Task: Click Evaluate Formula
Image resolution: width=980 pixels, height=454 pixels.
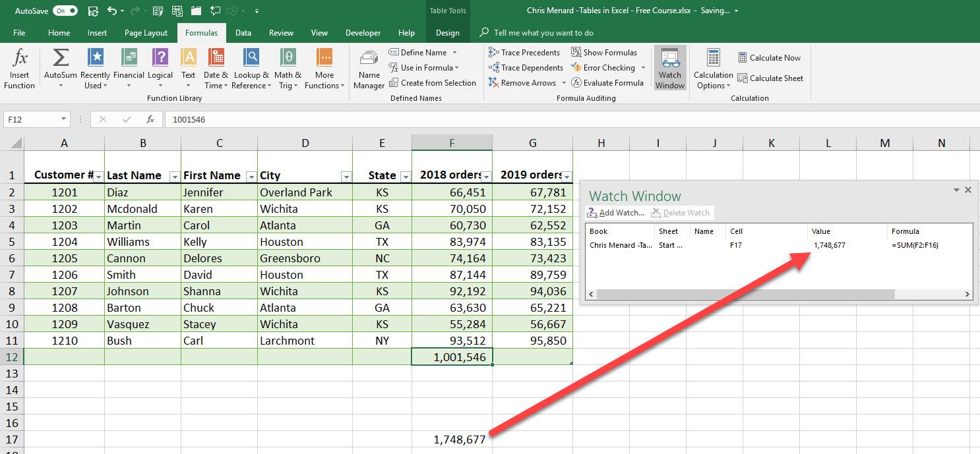Action: point(607,83)
